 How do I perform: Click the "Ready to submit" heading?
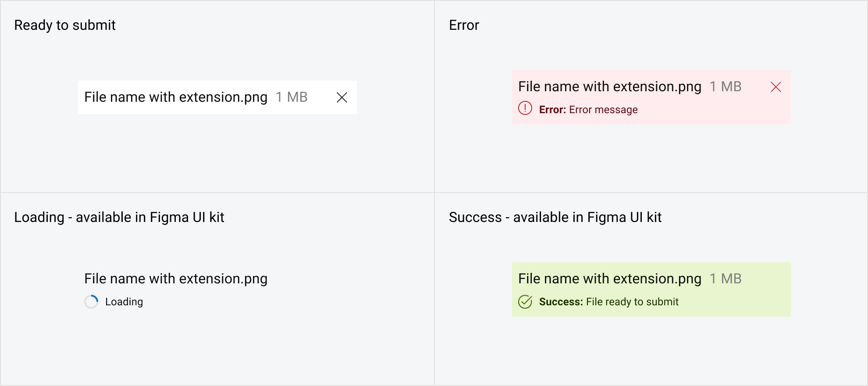tap(65, 25)
